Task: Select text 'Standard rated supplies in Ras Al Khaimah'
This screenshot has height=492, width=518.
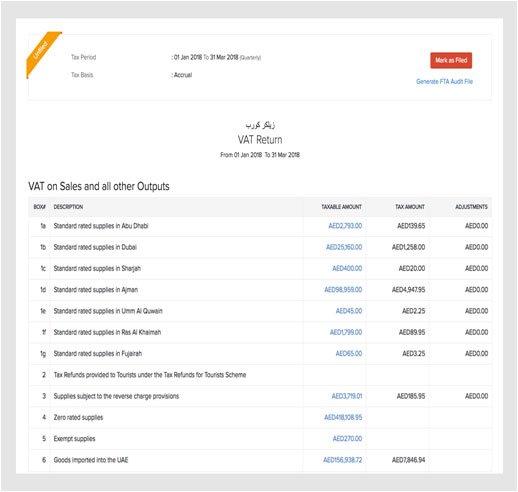Action: [x=107, y=332]
